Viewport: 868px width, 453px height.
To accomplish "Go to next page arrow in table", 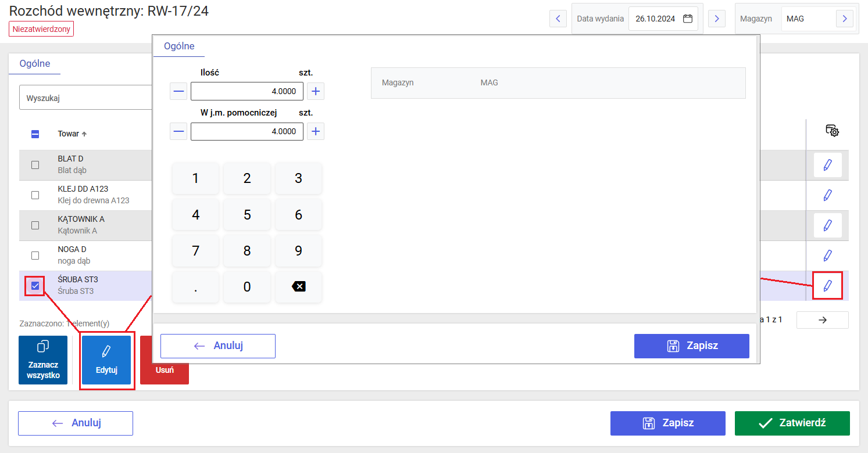I will pyautogui.click(x=823, y=320).
